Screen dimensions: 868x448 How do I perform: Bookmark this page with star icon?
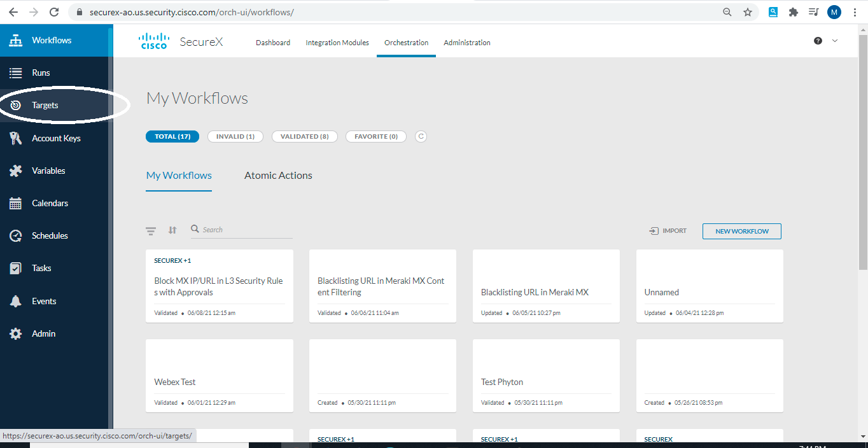(748, 12)
